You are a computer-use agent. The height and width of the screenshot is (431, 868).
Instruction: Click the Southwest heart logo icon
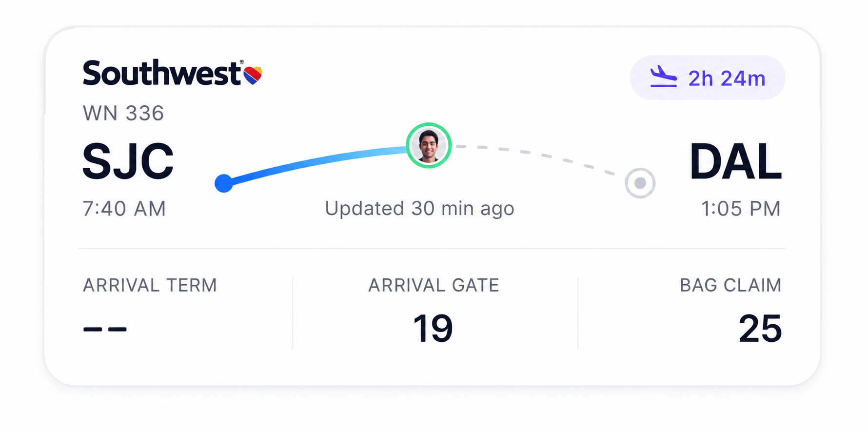click(x=253, y=75)
